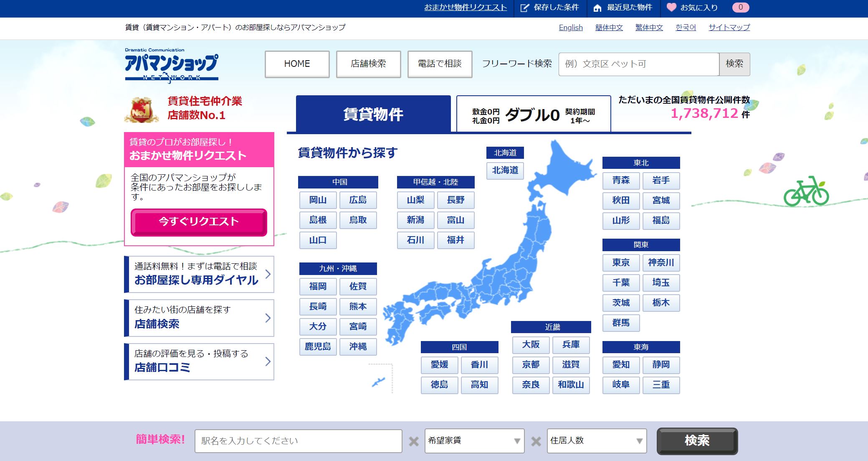Focus the freeword search field
This screenshot has height=461, width=868.
coord(639,64)
